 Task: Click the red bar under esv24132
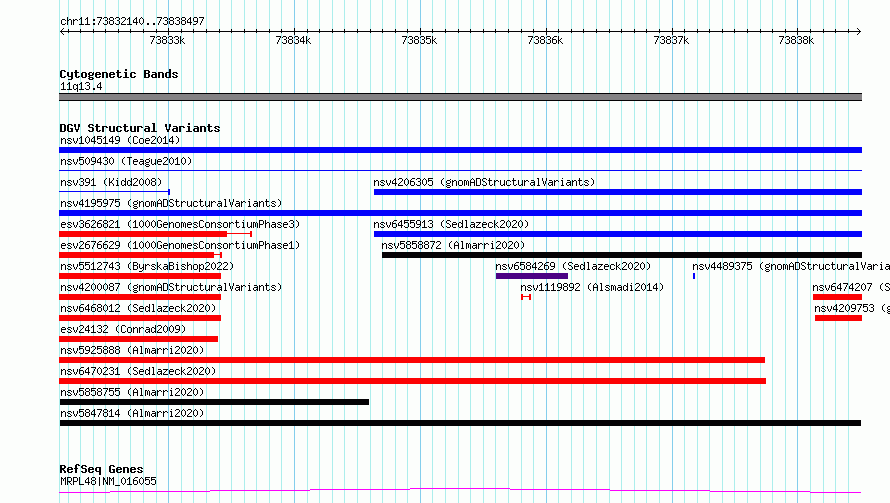click(138, 339)
